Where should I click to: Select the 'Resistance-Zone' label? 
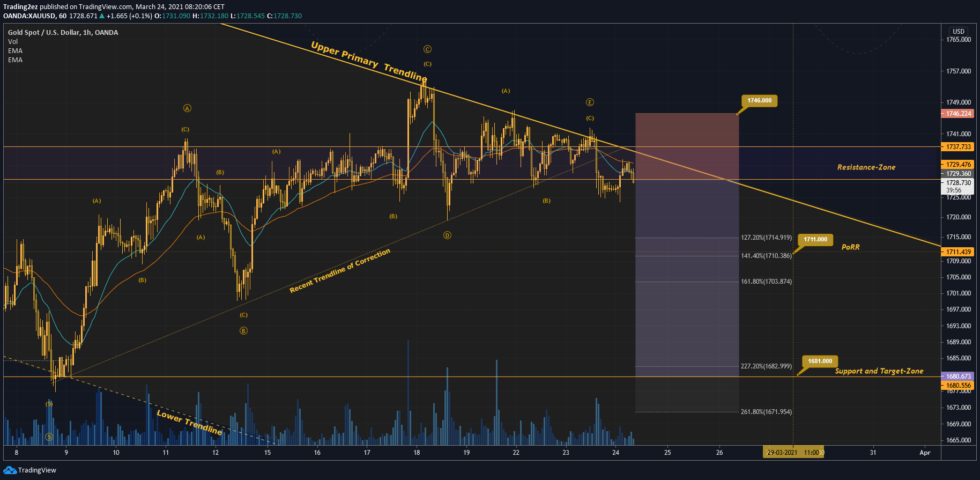pyautogui.click(x=866, y=167)
